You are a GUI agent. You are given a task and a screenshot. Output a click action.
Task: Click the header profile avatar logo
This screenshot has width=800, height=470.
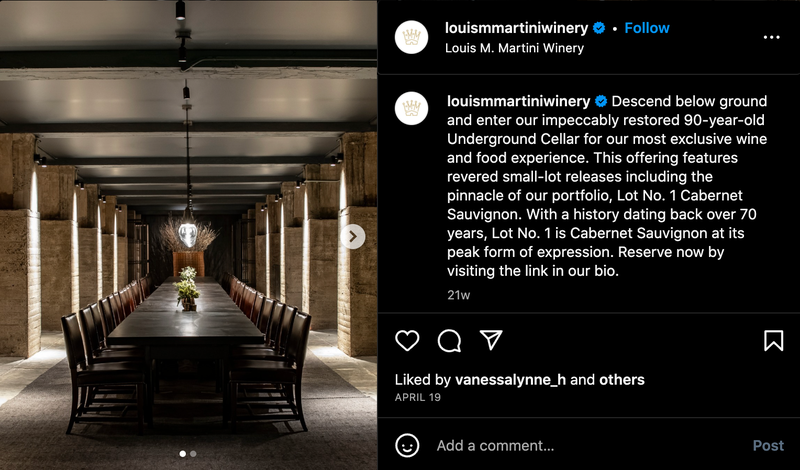coord(411,37)
